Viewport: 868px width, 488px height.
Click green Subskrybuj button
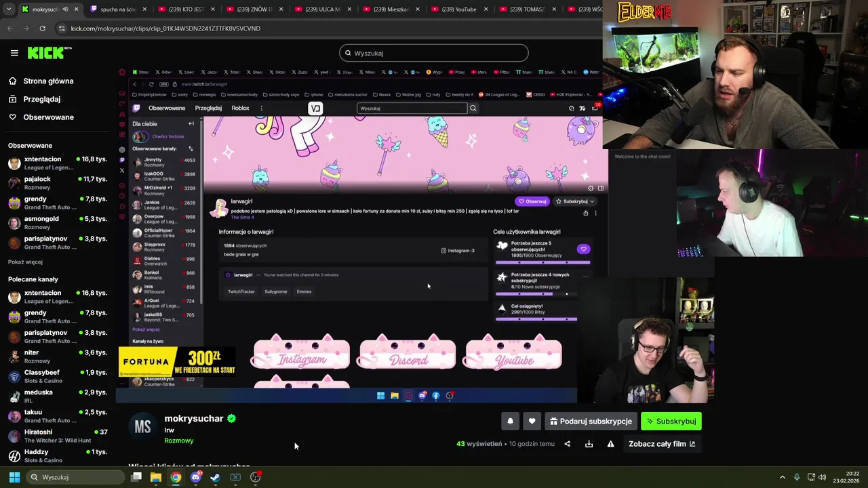pyautogui.click(x=671, y=422)
